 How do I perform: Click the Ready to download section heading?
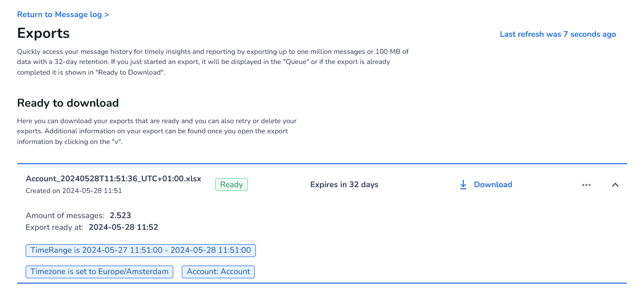tap(68, 103)
